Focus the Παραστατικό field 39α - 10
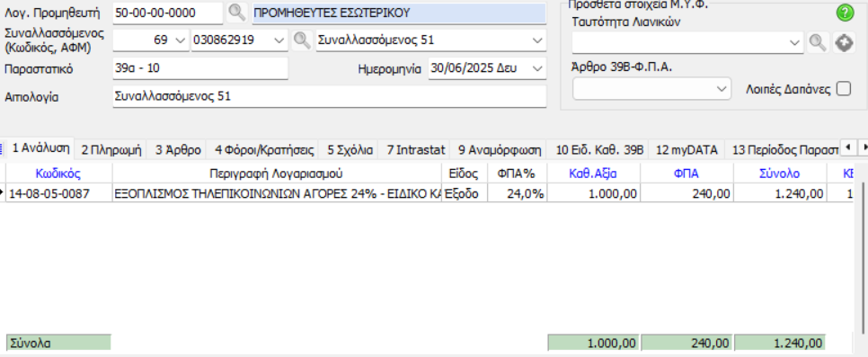 coord(200,68)
